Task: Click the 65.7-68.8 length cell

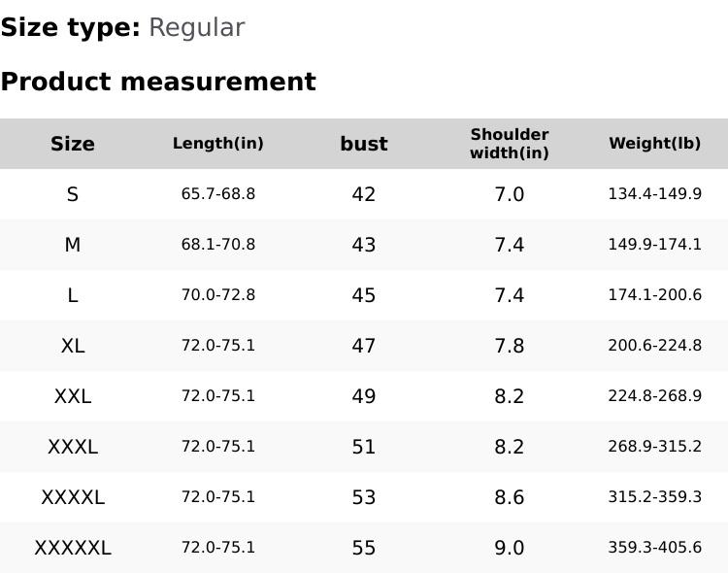Action: [218, 194]
